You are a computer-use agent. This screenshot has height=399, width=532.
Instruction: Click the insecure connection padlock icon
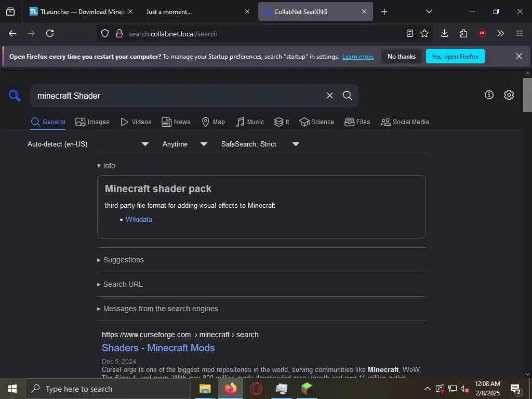[x=119, y=33]
